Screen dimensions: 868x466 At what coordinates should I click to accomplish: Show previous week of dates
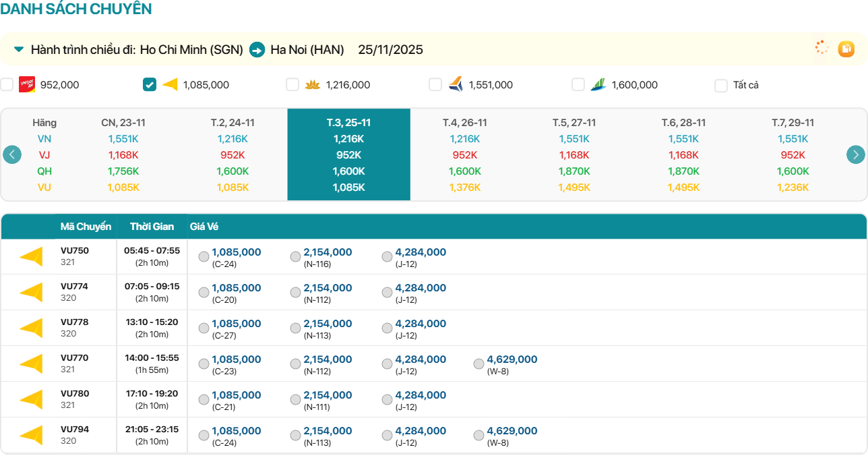click(12, 154)
